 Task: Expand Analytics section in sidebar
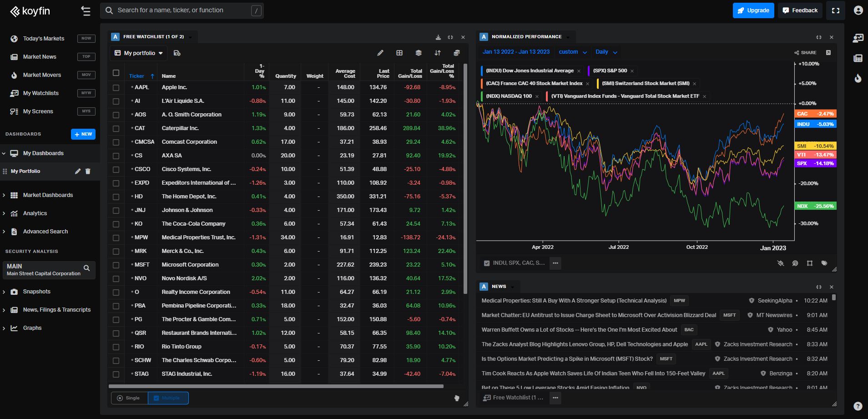(x=4, y=213)
